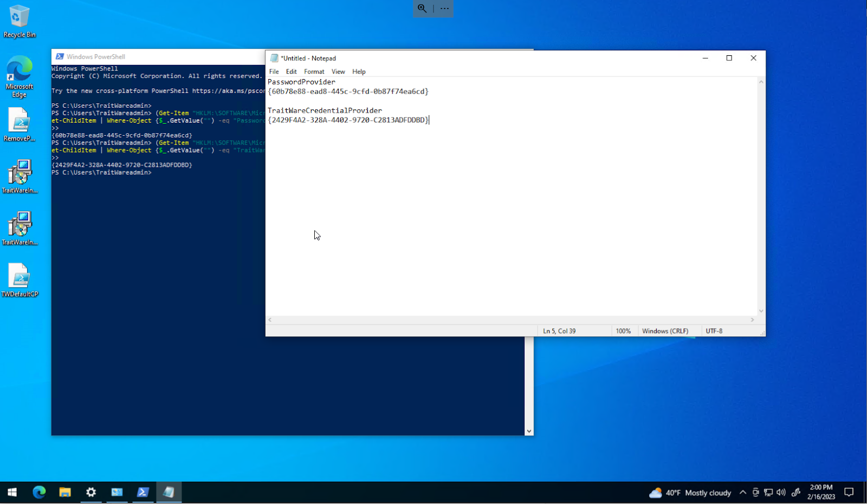Select the RemoveP... script file on the desktop
Viewport: 867px width, 504px height.
coord(19,125)
